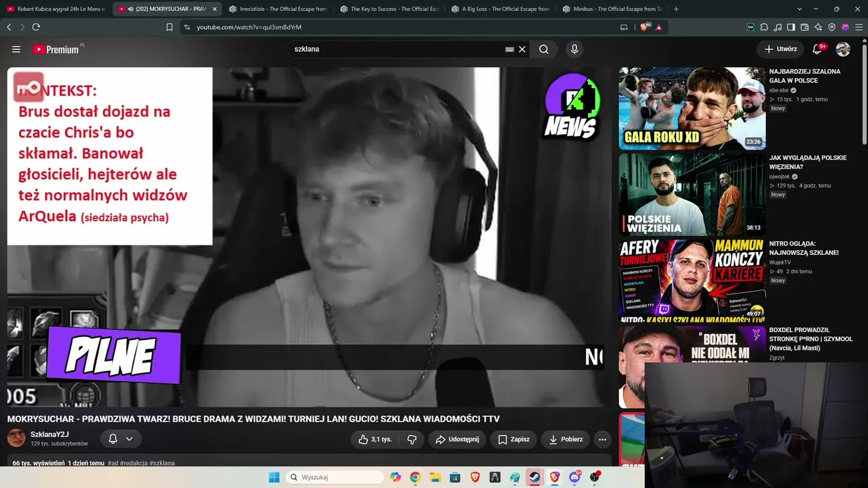Viewport: 868px width, 488px height.
Task: Show the browser sidebar panel
Action: pyautogui.click(x=791, y=27)
